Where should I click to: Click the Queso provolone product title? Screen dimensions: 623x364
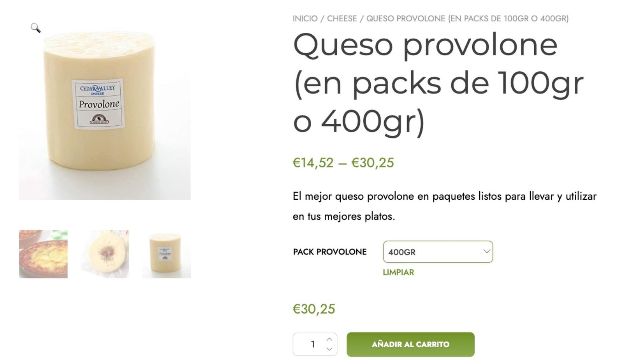point(438,83)
